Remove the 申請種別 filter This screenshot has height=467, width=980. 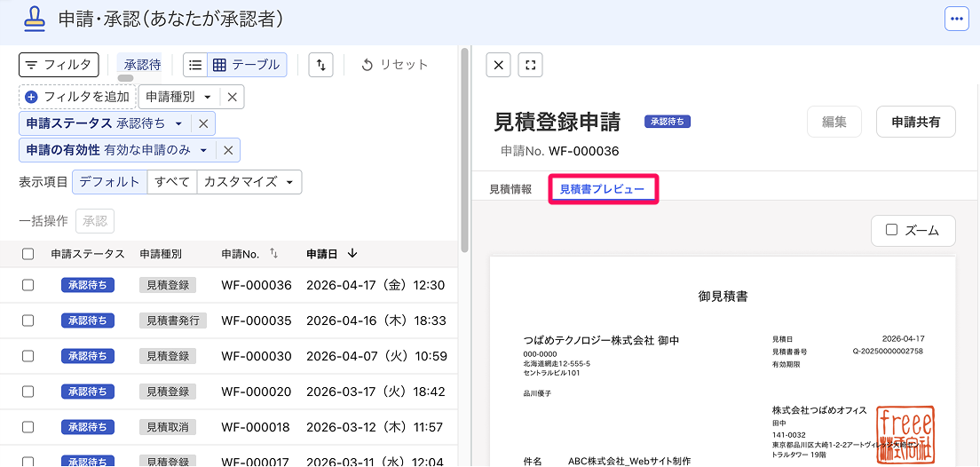pos(232,97)
